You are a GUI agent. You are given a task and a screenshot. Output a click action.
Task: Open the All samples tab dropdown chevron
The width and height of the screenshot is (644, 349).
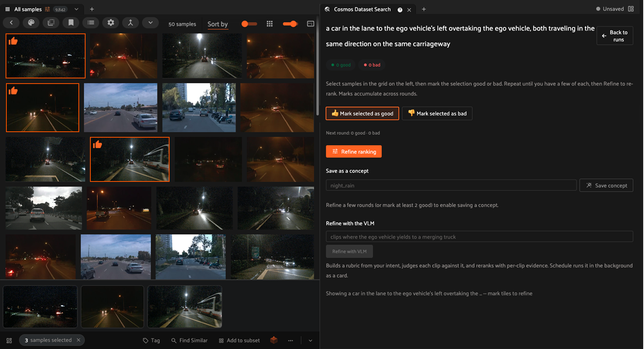click(76, 9)
